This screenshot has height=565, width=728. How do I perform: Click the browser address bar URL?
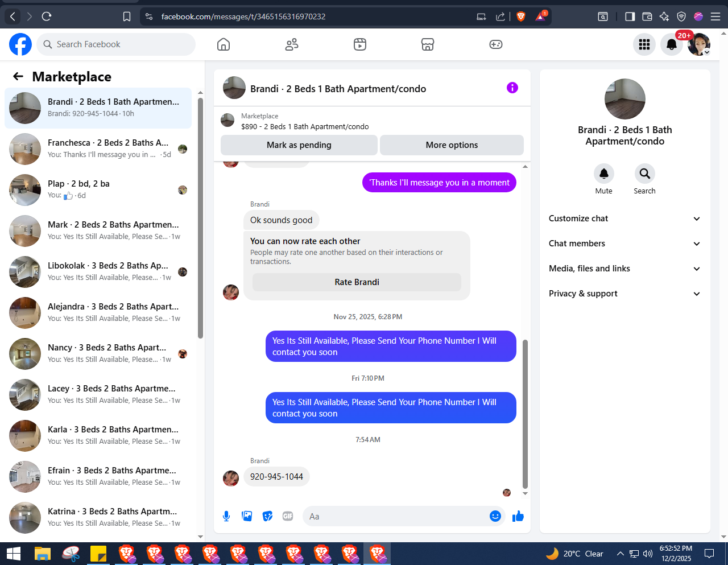[243, 17]
